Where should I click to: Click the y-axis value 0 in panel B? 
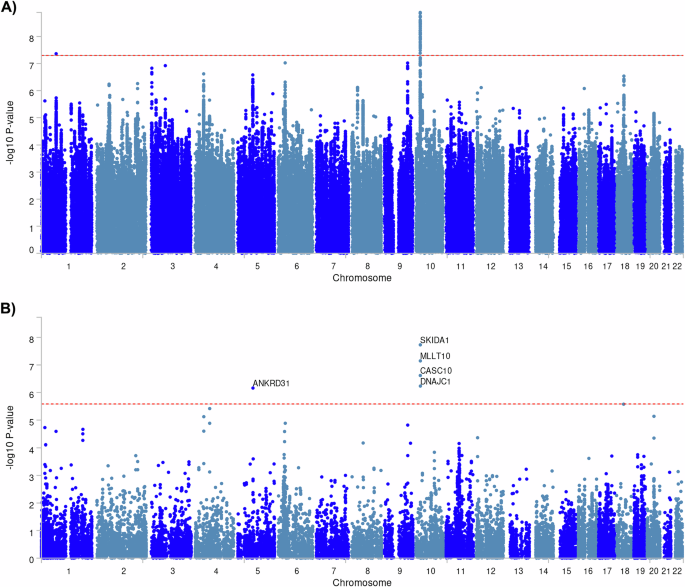point(31,559)
